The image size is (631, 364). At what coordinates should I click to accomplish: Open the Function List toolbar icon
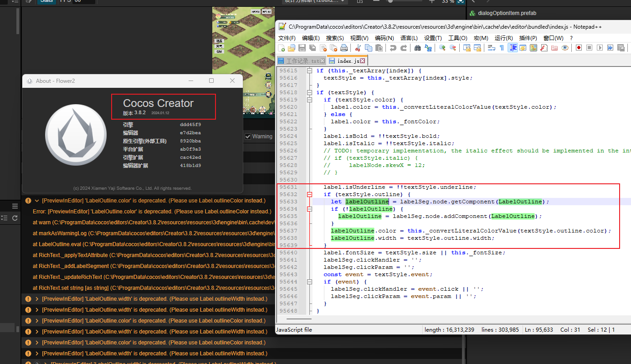[544, 48]
